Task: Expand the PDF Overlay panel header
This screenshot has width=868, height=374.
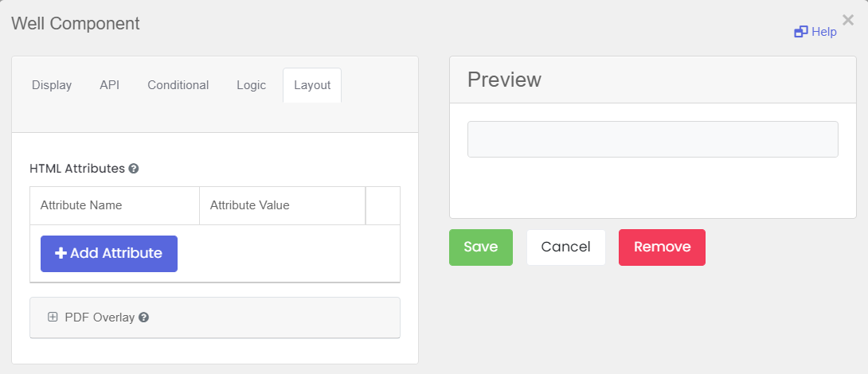Action: pyautogui.click(x=215, y=318)
